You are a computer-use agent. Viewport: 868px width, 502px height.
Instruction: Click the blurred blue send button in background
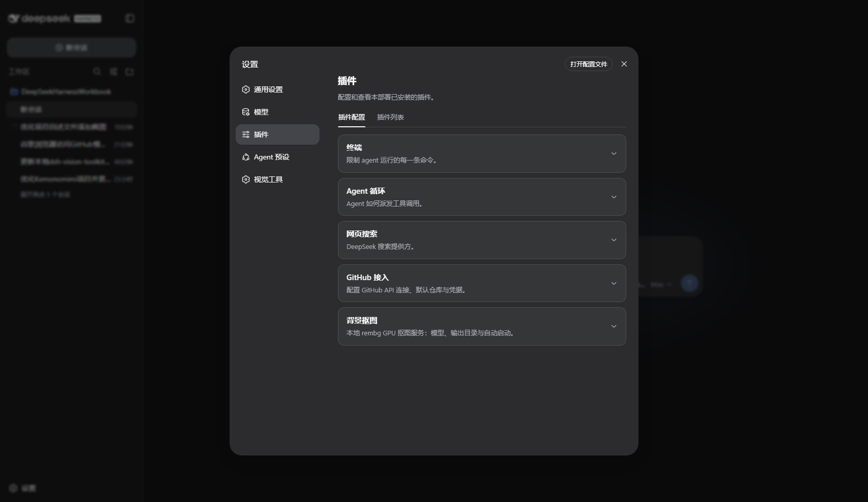pos(690,283)
